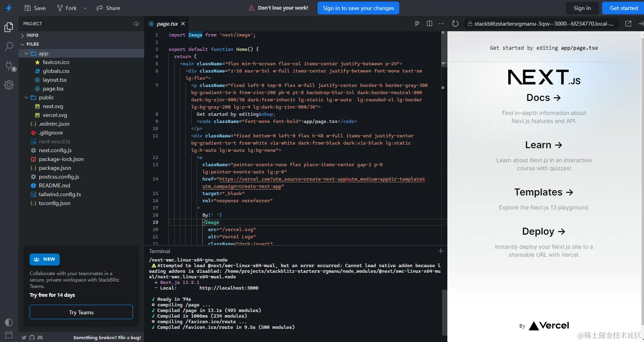This screenshot has width=644, height=342.
Task: Collapse the app folder
Action: 82,53
